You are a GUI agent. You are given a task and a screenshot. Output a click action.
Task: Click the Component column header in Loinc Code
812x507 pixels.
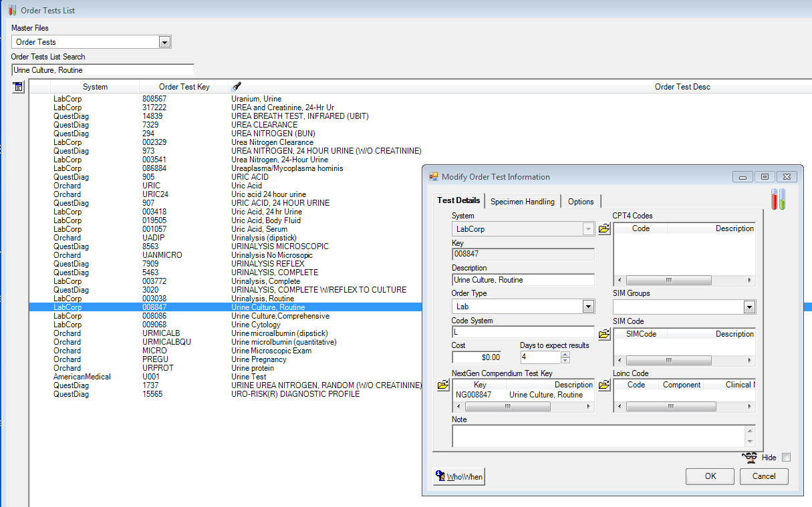tap(682, 385)
